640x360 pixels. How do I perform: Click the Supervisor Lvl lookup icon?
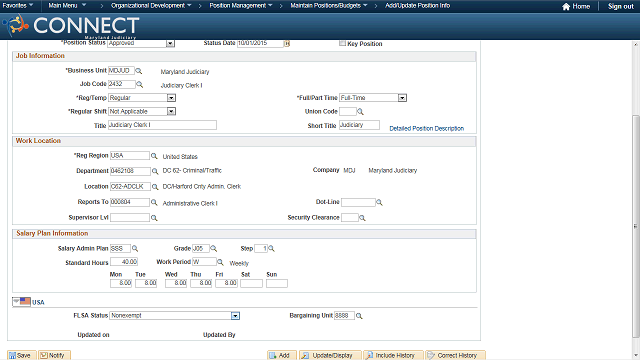tap(154, 218)
